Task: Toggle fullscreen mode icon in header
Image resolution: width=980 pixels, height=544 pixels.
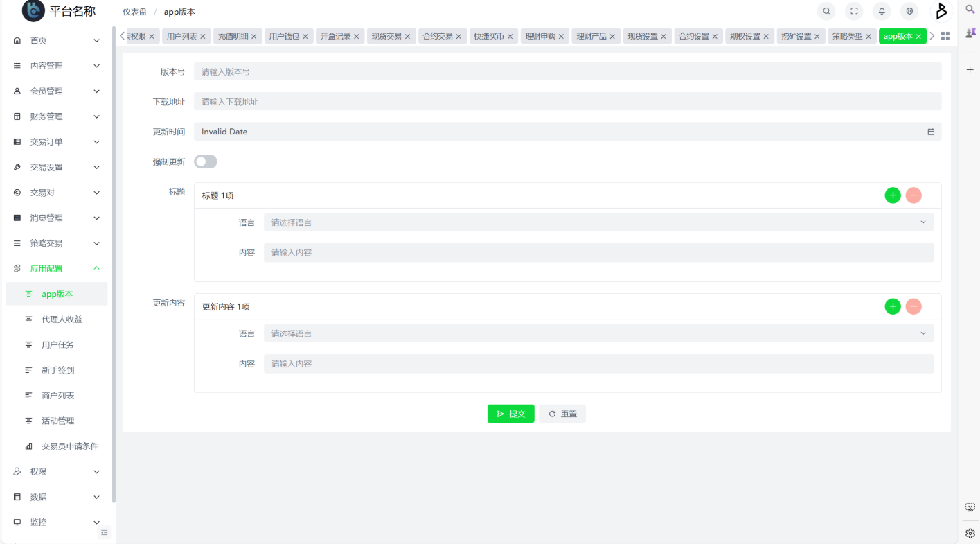Action: click(x=854, y=11)
